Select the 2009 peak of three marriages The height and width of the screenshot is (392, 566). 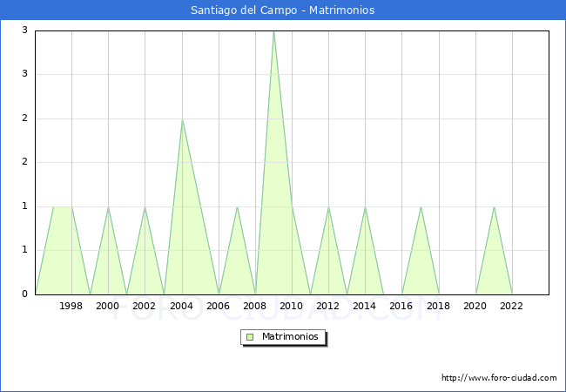click(x=274, y=31)
